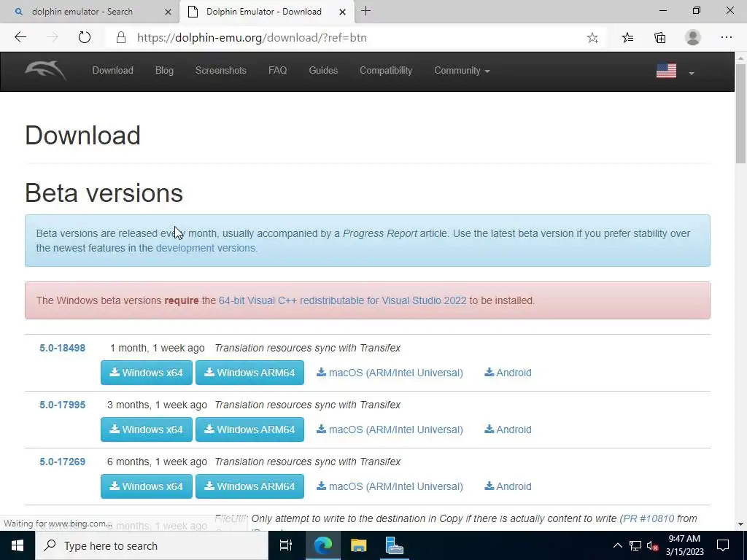
Task: Go back using the browser back arrow
Action: 20,37
